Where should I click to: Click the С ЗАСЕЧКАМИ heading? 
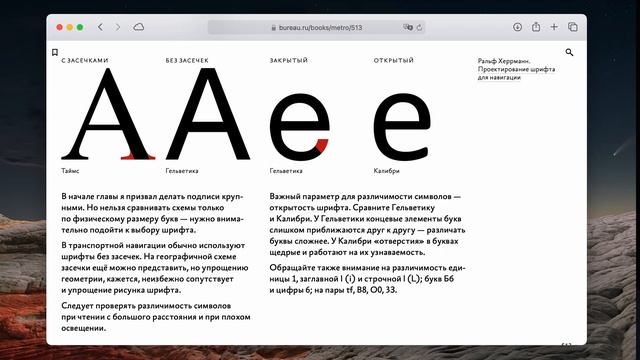coord(85,60)
